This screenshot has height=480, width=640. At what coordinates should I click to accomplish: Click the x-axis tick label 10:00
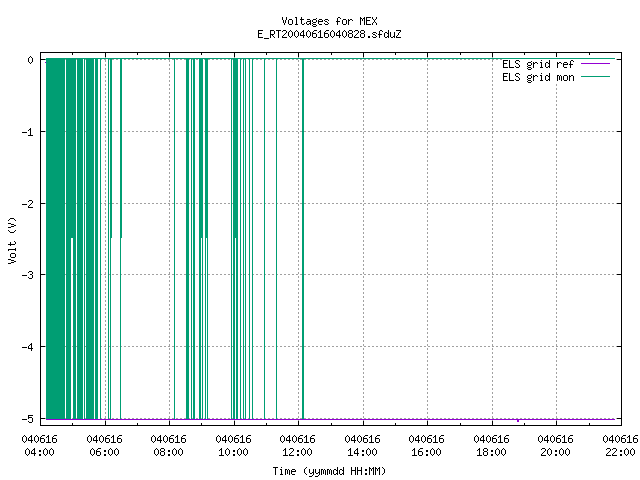[233, 452]
